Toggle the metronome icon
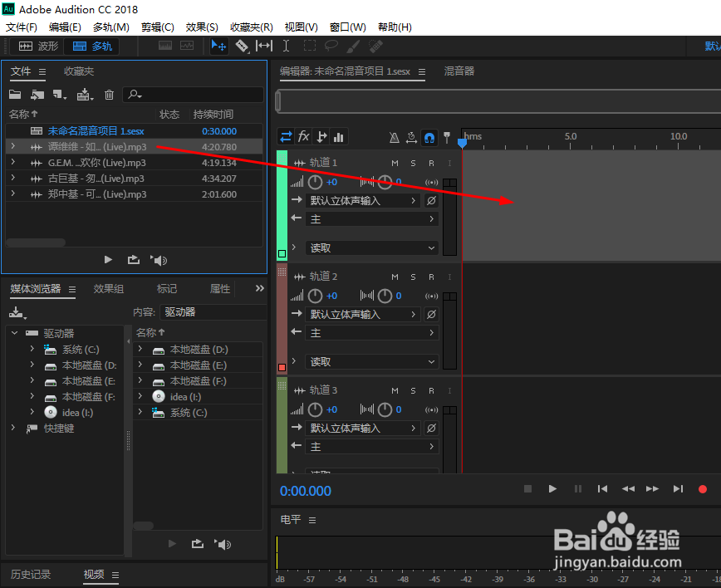 pyautogui.click(x=394, y=138)
